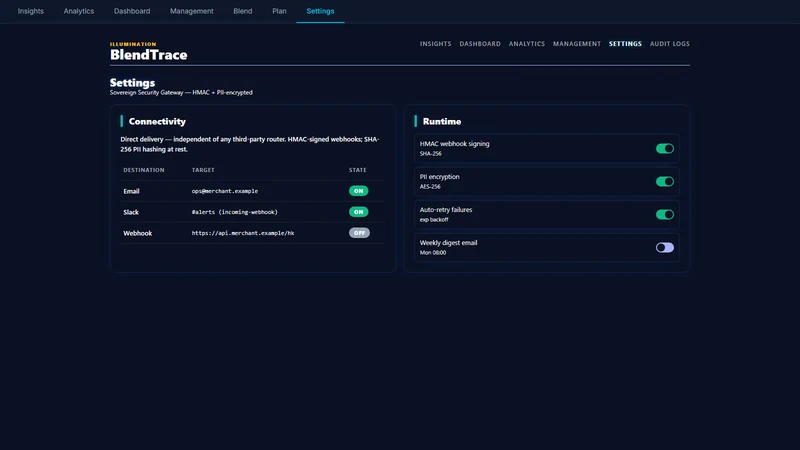The height and width of the screenshot is (450, 800).
Task: Toggle the Auto-retry failures switch
Action: [665, 215]
